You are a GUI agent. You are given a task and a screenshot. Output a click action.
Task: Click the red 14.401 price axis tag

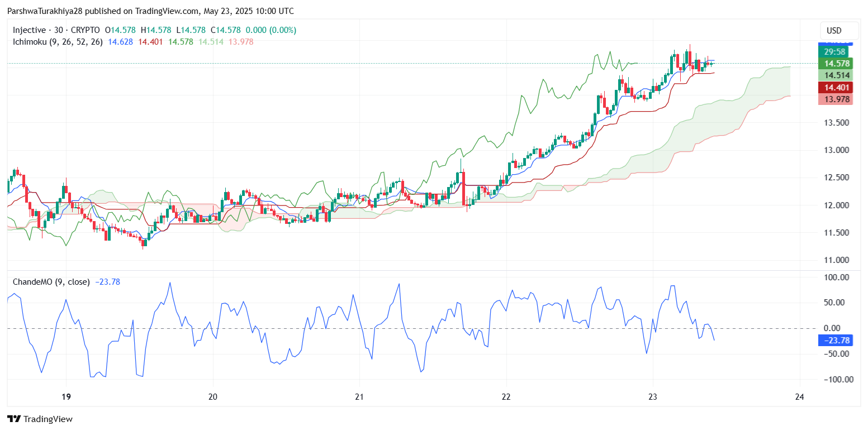point(837,88)
